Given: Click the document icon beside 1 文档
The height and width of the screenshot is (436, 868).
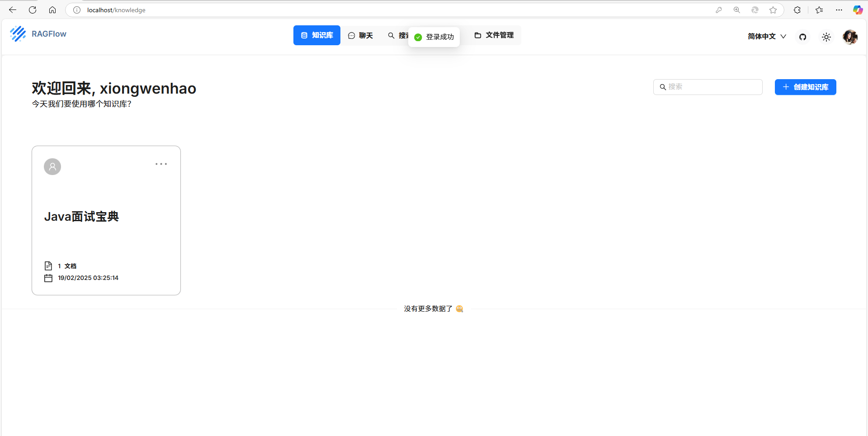Looking at the screenshot, I should pos(48,266).
